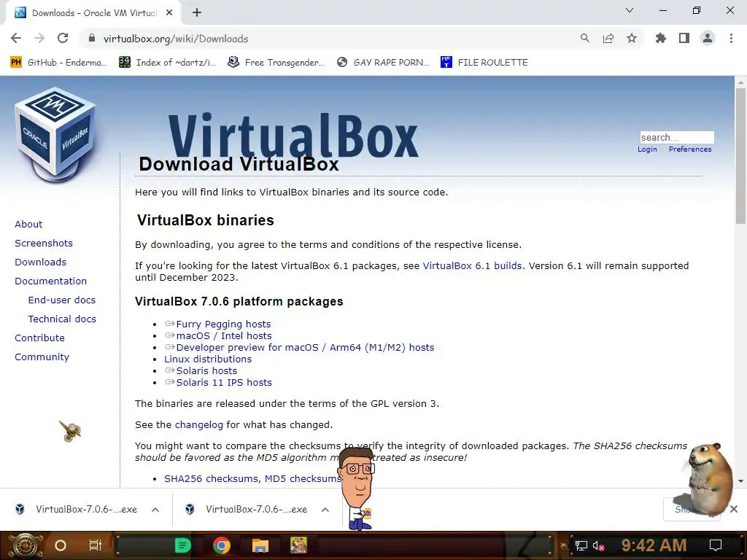The width and height of the screenshot is (747, 560).
Task: Open MD5 checksums link
Action: [303, 478]
